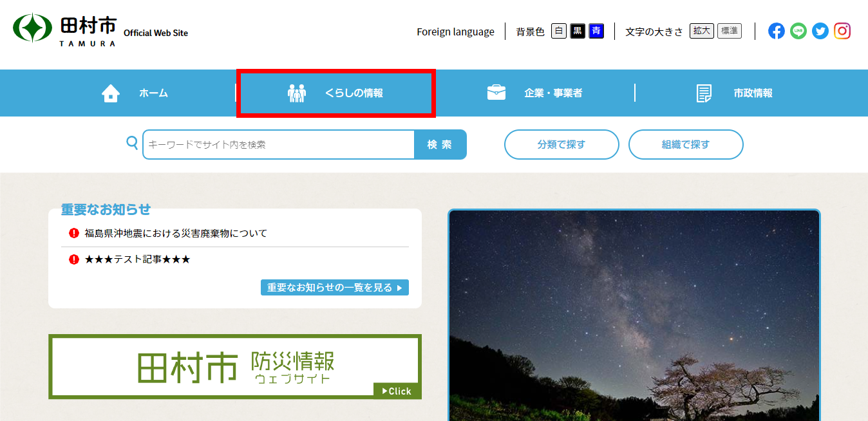Viewport: 868px width, 421px height.
Task: Click the 分類で探す button
Action: pyautogui.click(x=561, y=145)
